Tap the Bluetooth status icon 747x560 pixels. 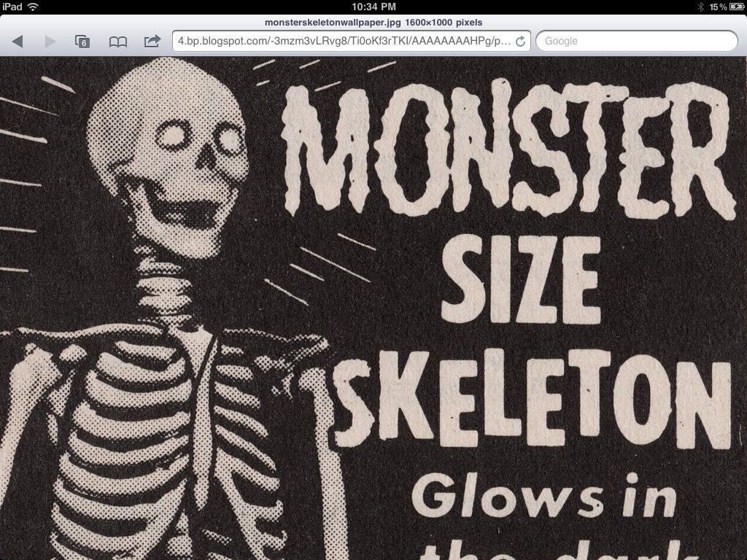(x=701, y=7)
